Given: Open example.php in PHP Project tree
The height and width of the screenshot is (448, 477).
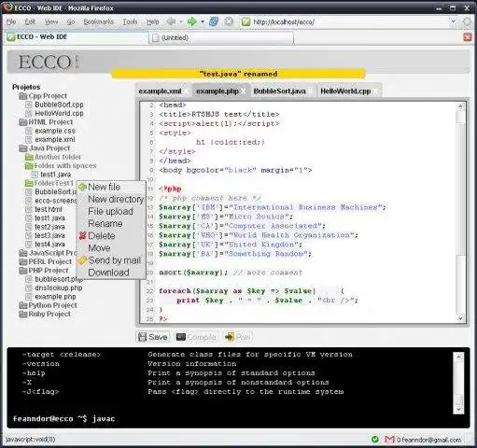Looking at the screenshot, I should pyautogui.click(x=50, y=297).
